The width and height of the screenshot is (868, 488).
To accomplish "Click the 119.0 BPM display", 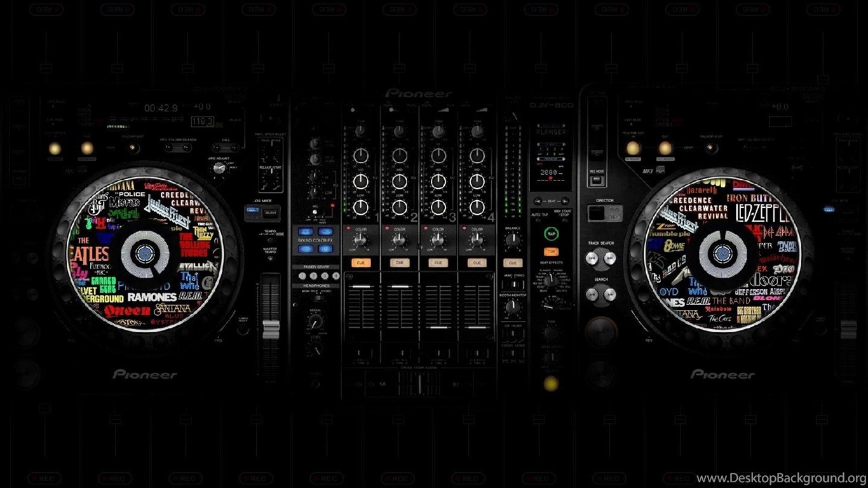I will pos(202,121).
